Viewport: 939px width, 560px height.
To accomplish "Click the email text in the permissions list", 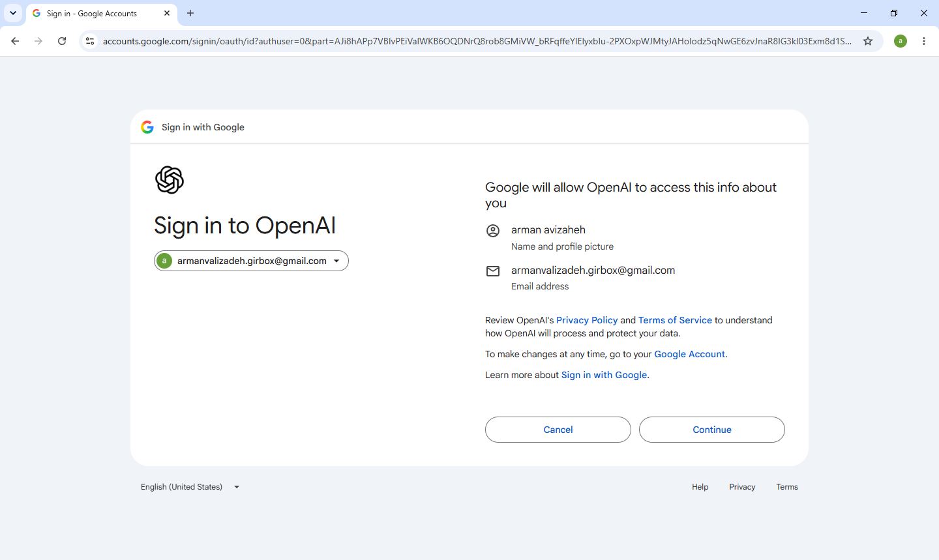I will (x=593, y=270).
